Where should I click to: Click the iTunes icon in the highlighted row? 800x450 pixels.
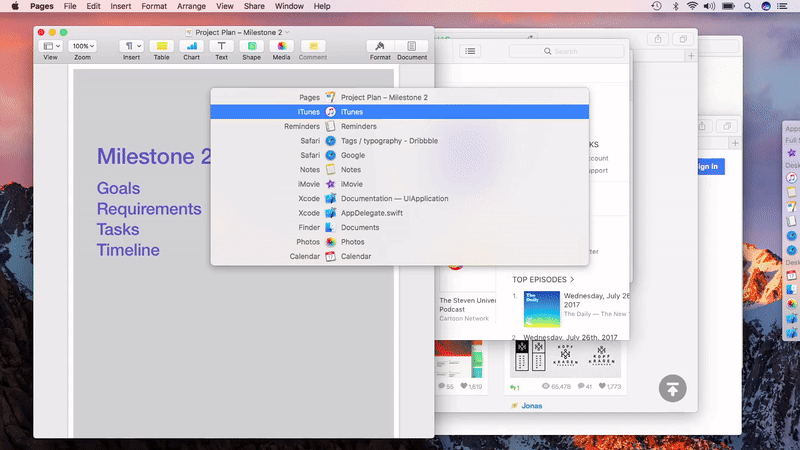pyautogui.click(x=331, y=112)
